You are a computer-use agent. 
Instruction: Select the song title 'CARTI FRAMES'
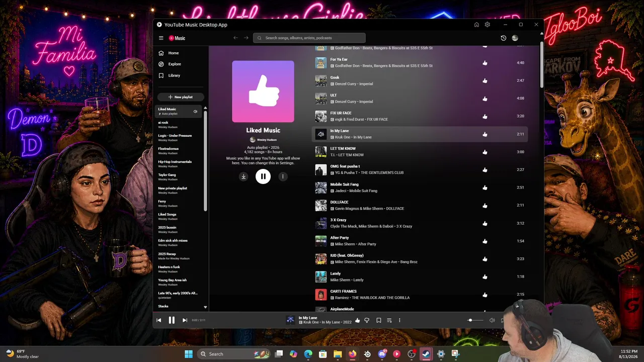344,292
